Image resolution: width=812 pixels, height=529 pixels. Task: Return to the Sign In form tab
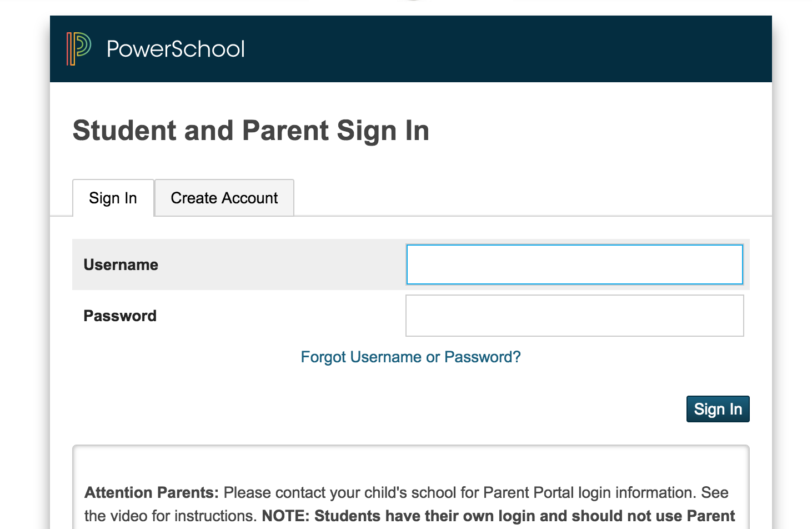coord(113,198)
